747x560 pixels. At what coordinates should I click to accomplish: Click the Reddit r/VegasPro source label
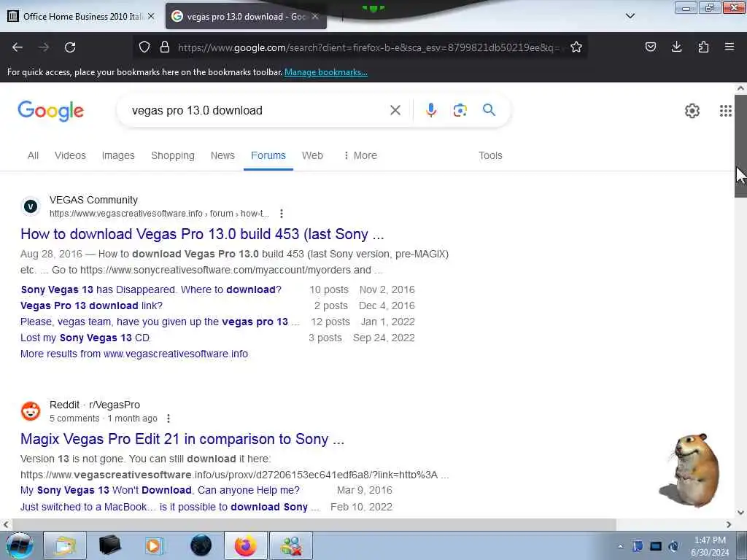[95, 405]
